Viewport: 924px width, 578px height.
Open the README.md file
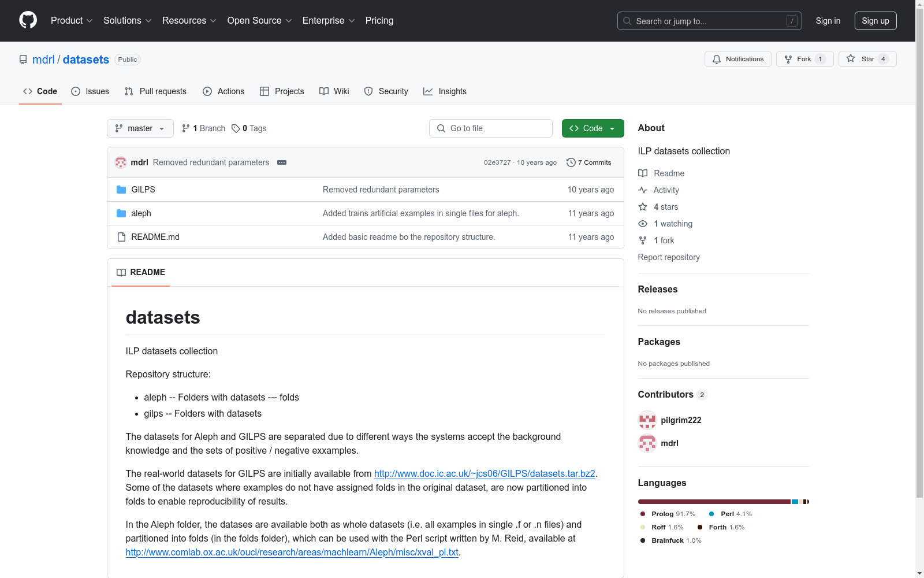[155, 237]
